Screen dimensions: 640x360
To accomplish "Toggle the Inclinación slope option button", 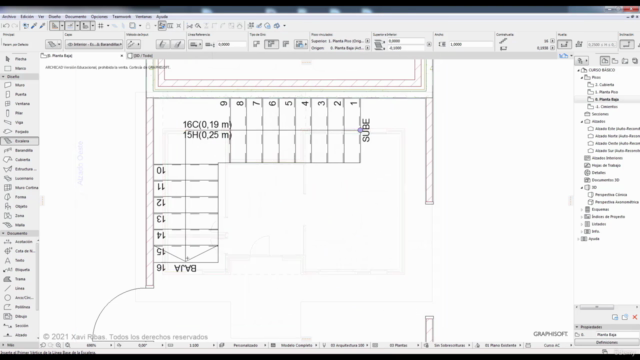I will [x=627, y=44].
